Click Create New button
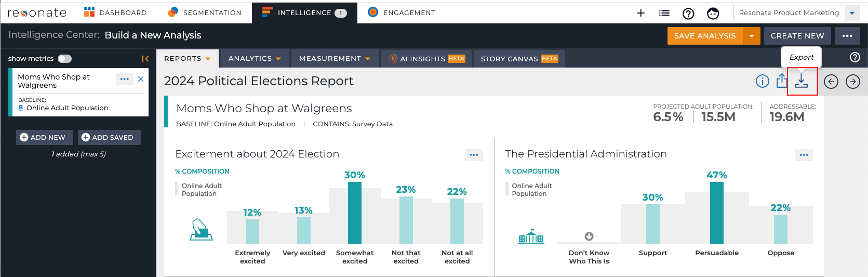 797,36
